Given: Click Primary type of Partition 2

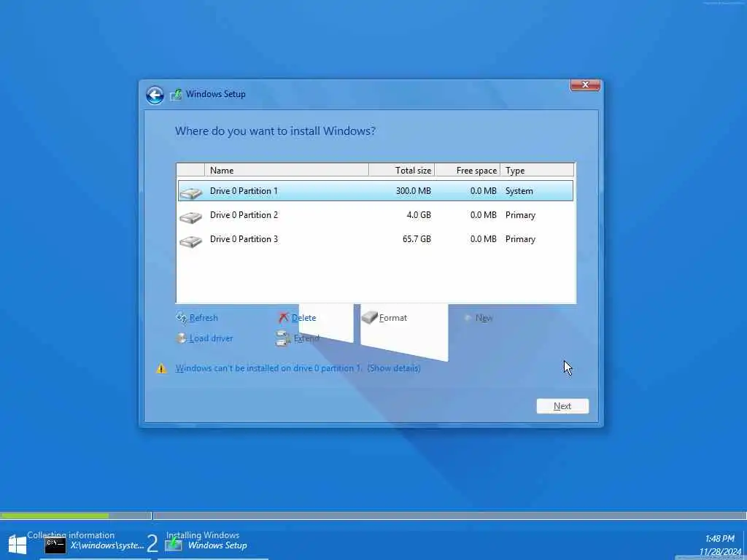Looking at the screenshot, I should [520, 215].
